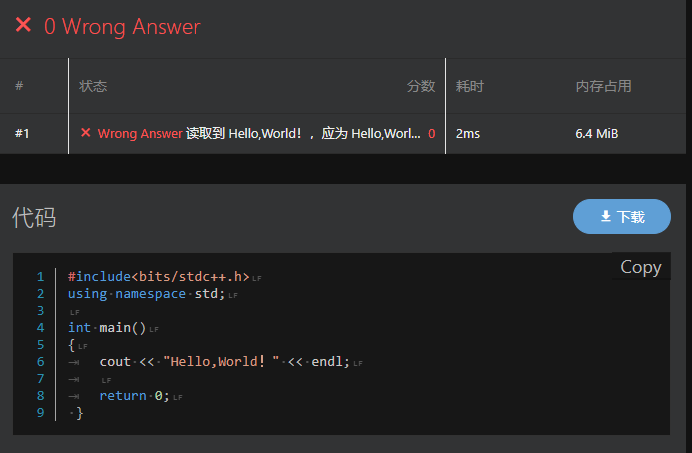
Task: Click the 6.4 MiB memory value
Action: [596, 133]
